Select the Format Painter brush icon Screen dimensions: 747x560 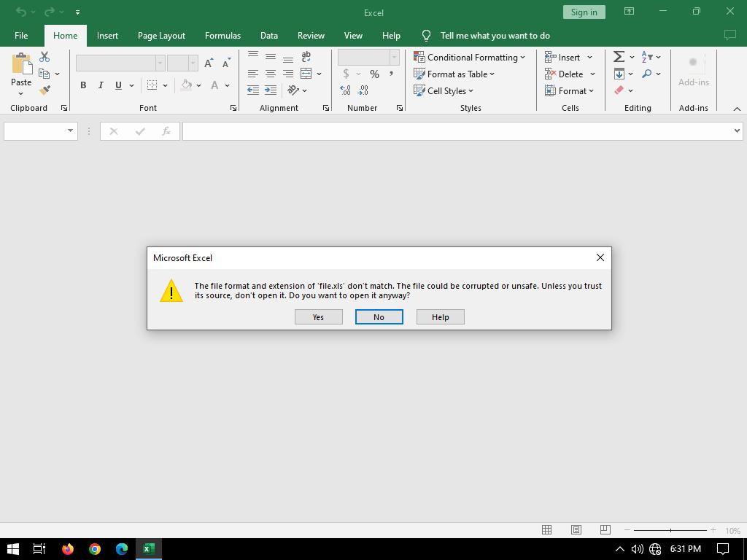[x=44, y=90]
